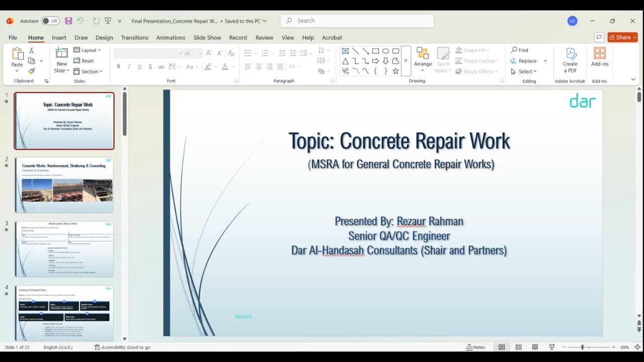Select slide 2 thumbnail
Viewport: 644px width, 362px height.
point(64,185)
